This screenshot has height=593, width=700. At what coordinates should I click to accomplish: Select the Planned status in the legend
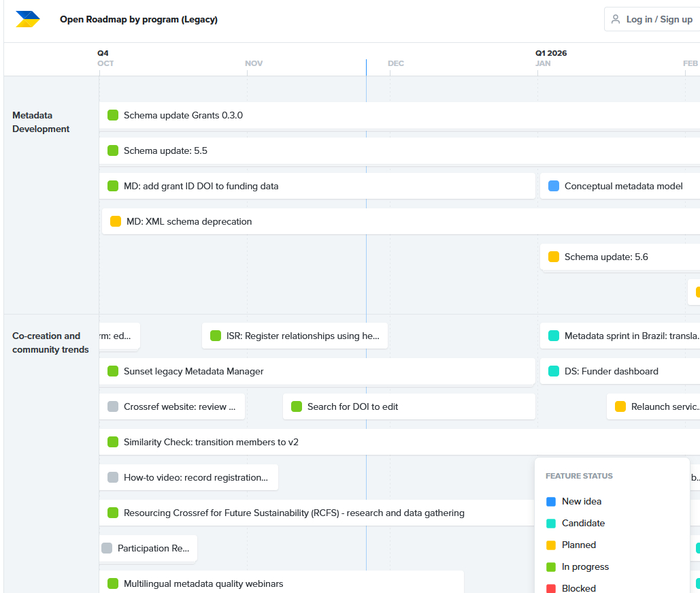click(578, 545)
